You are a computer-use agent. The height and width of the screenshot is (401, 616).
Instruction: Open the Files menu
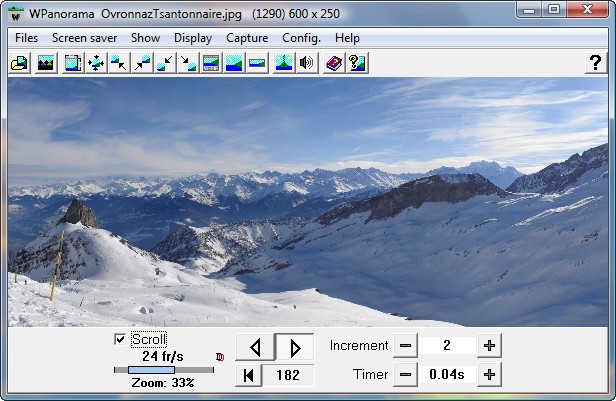click(x=26, y=38)
